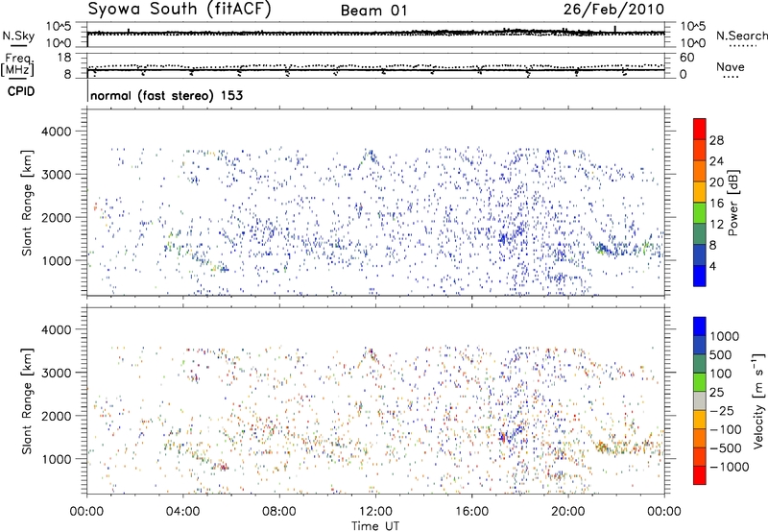Image resolution: width=768 pixels, height=532 pixels.
Task: Click the date '26/Feb/2010'
Action: [613, 10]
